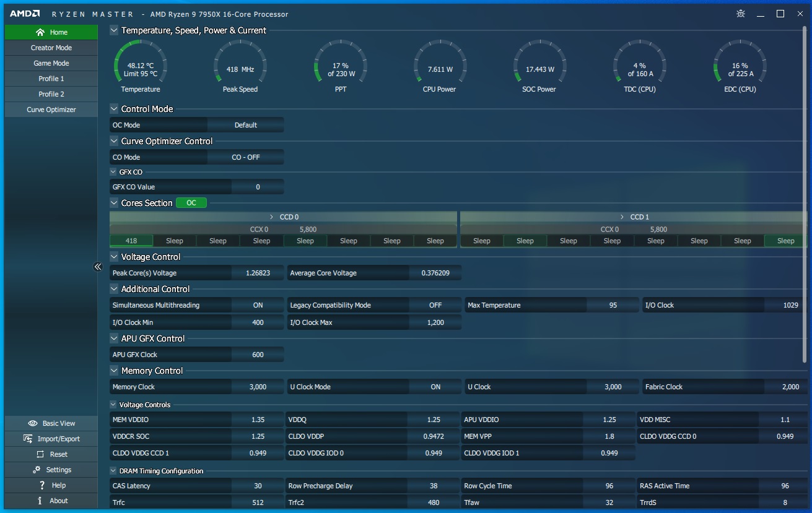Toggle the Simultaneous Multithreading ON value
Screen dimensions: 812x513
coord(258,305)
